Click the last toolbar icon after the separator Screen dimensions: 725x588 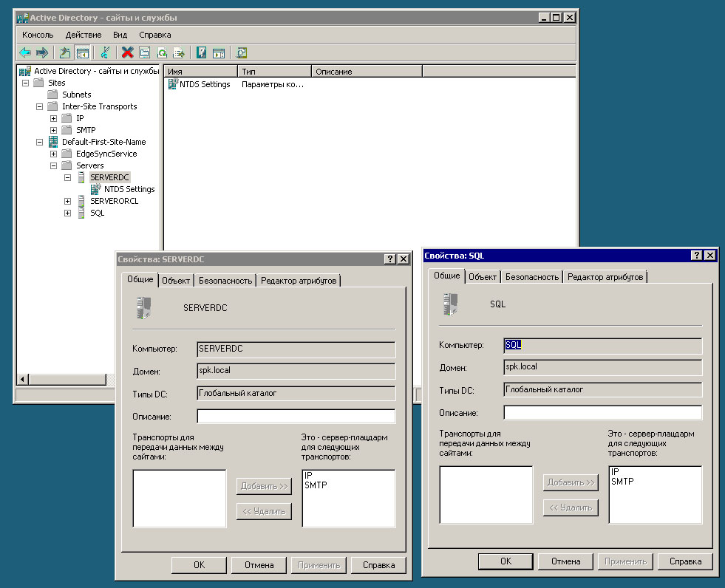point(242,52)
